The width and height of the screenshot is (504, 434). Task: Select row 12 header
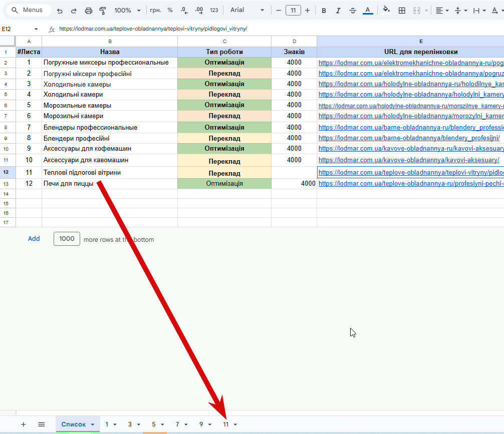point(8,172)
